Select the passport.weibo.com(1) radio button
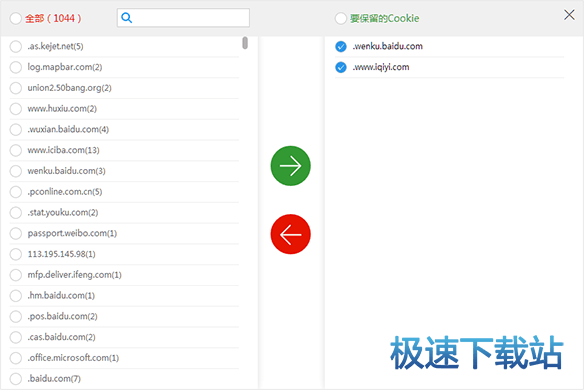Screen dimensions: 584x390 click(x=16, y=233)
